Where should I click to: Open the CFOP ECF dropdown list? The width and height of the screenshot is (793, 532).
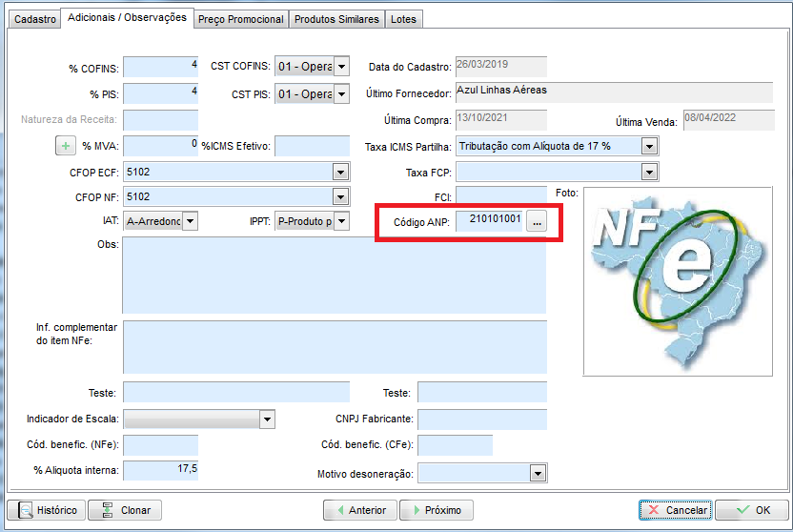340,172
